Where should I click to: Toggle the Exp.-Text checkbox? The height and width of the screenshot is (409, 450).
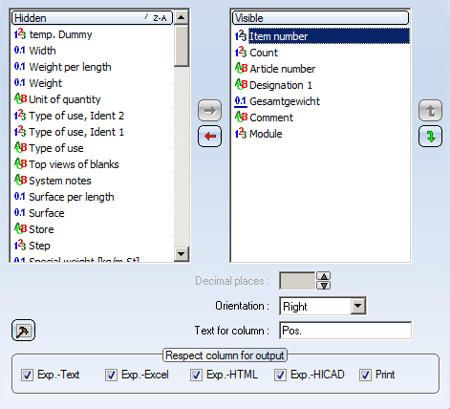click(27, 375)
